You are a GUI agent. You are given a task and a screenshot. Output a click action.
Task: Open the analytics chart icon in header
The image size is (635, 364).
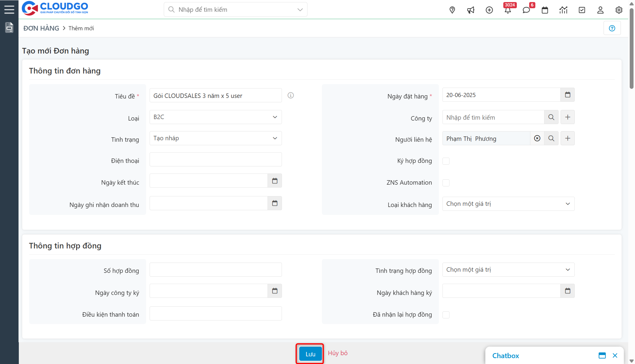(x=563, y=10)
